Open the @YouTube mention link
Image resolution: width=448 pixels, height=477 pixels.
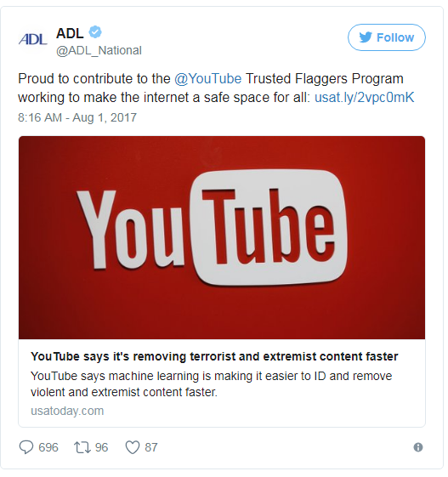click(210, 79)
